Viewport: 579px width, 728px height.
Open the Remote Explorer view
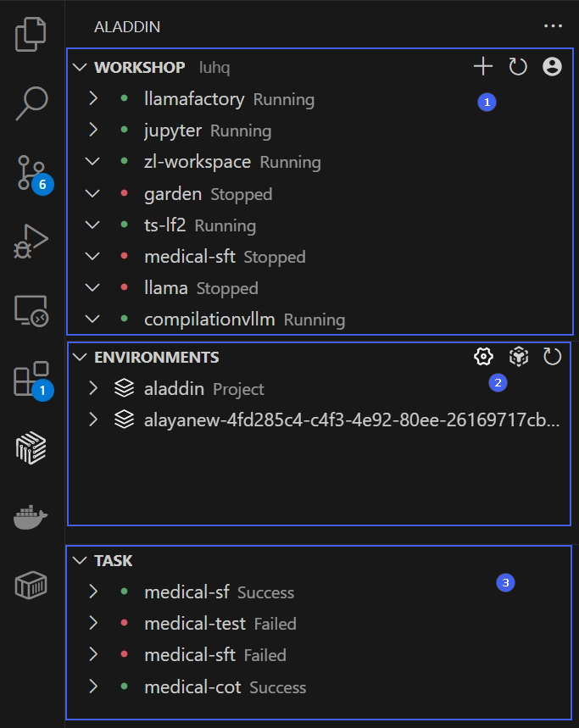click(x=31, y=311)
